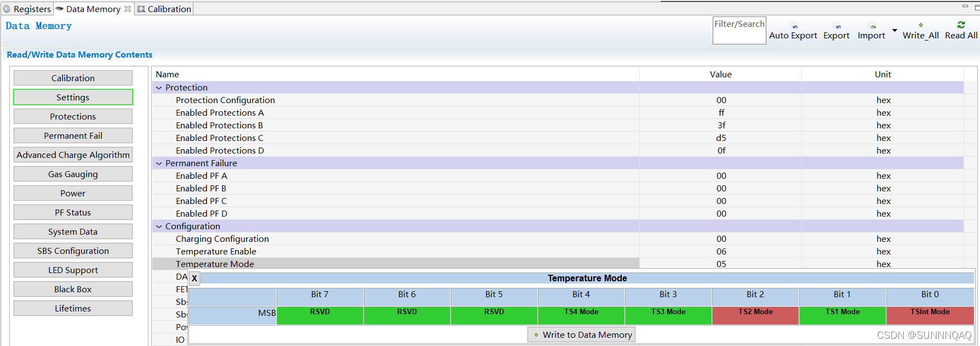The height and width of the screenshot is (346, 980).
Task: Minimize the Data Memory view panel
Action: tap(965, 6)
